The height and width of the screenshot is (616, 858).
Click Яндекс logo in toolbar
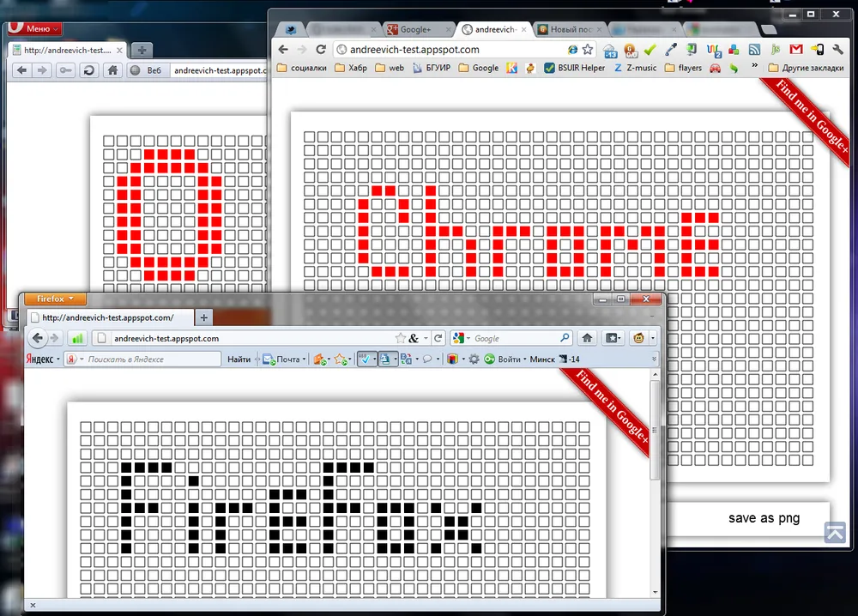click(40, 359)
